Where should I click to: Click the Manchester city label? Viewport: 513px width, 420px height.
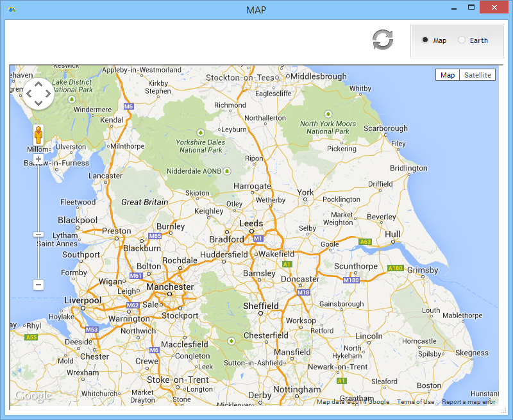click(170, 287)
